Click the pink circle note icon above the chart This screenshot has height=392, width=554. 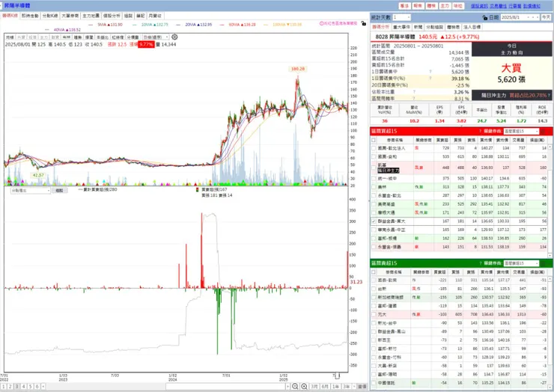(321, 23)
